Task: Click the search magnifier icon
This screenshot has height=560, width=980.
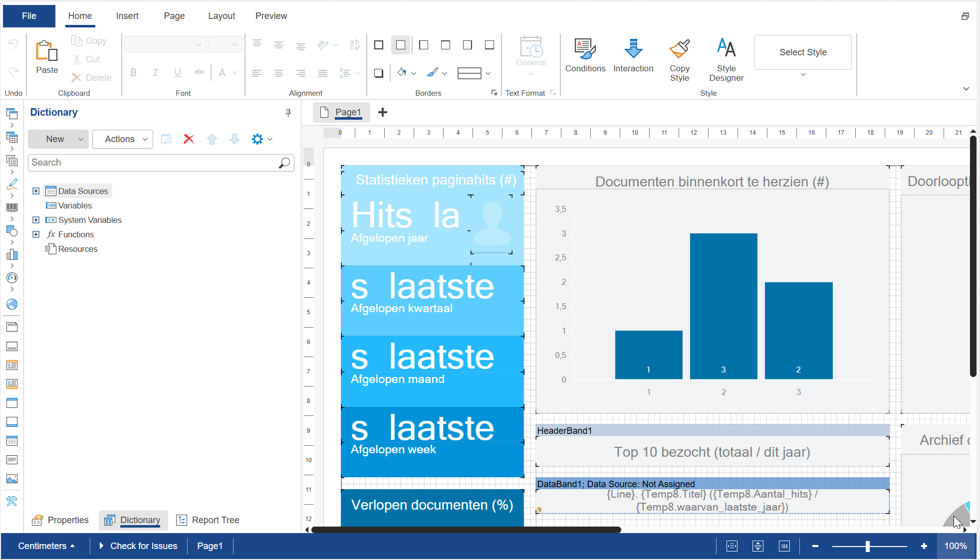Action: (284, 163)
